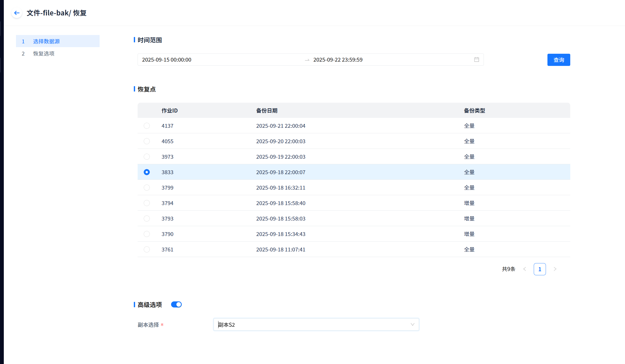Select restore point job 4055

click(147, 141)
